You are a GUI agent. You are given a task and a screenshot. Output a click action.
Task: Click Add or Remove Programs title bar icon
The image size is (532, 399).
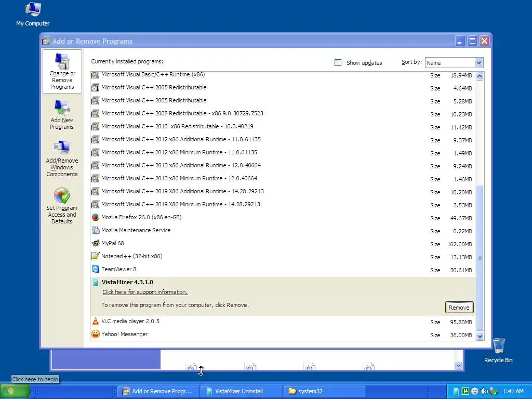(46, 41)
